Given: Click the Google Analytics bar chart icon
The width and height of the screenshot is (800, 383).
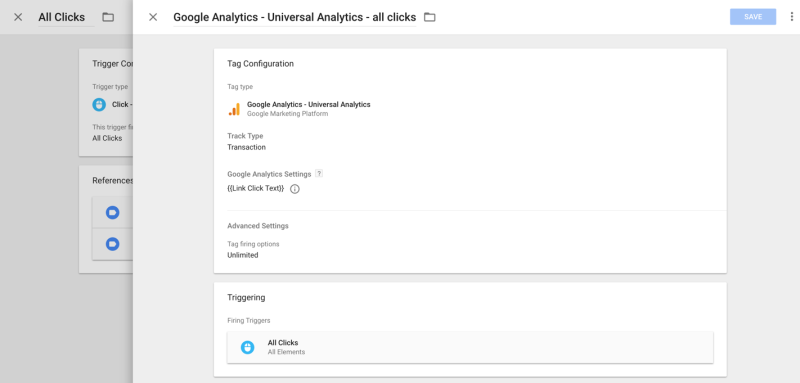Looking at the screenshot, I should pos(234,109).
